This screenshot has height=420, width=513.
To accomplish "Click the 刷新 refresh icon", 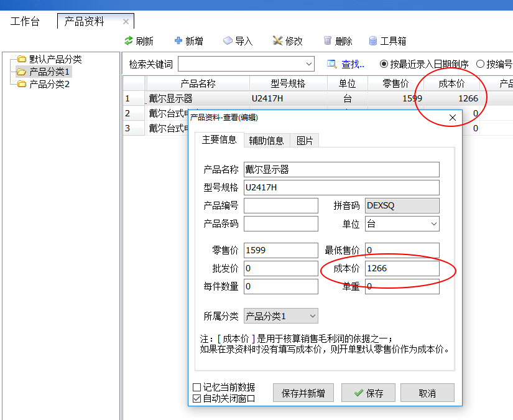I will coord(129,41).
